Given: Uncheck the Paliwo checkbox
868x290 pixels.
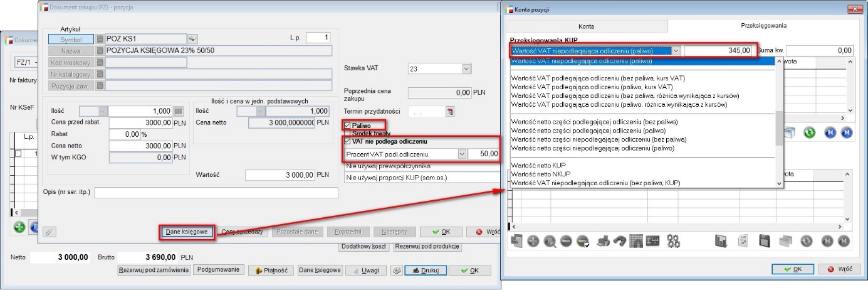Looking at the screenshot, I should click(348, 126).
